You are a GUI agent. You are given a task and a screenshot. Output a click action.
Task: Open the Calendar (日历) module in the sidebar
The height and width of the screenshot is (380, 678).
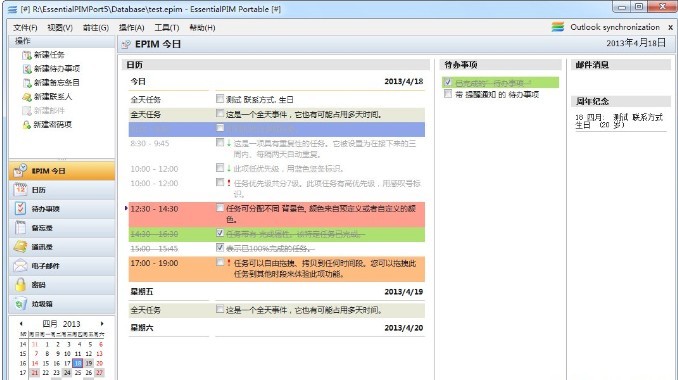[x=62, y=190]
